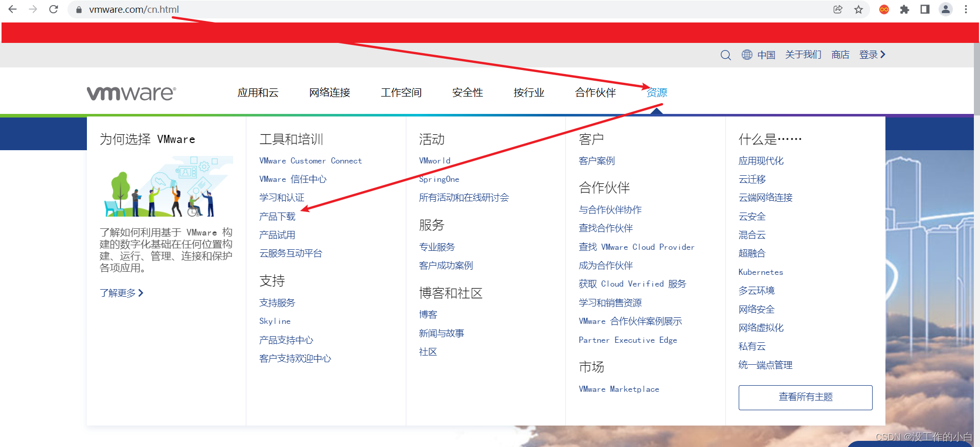Open 与合作伙伴协作 link
Screen dimensions: 980x447
610,210
